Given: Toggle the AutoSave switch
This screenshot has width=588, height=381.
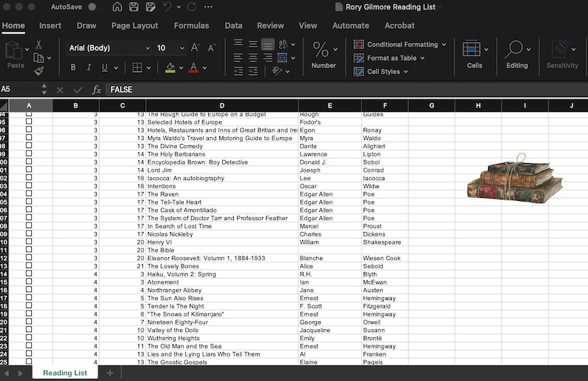Looking at the screenshot, I should click(92, 7).
